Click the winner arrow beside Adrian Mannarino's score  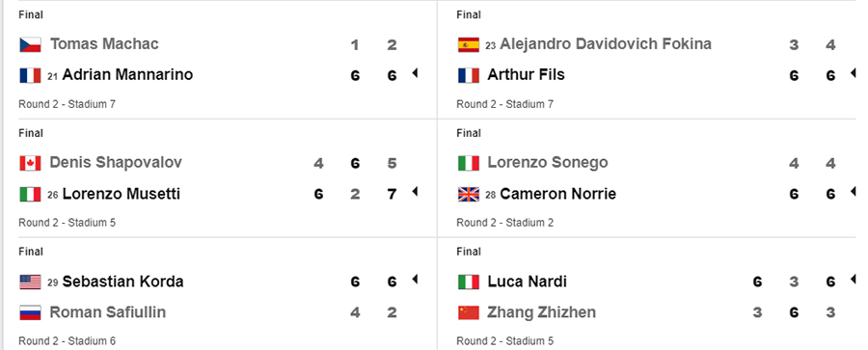(x=415, y=73)
